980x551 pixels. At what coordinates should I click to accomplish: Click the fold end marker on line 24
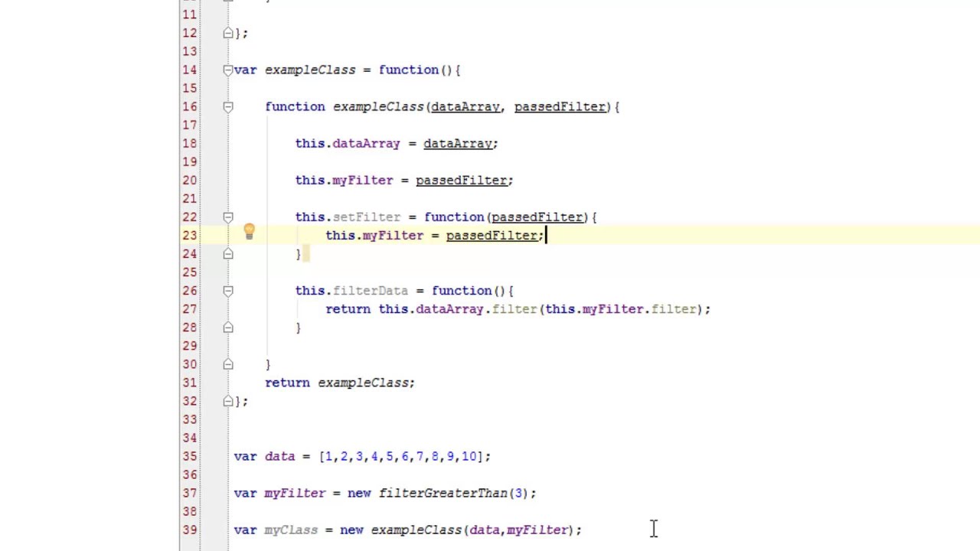click(228, 253)
